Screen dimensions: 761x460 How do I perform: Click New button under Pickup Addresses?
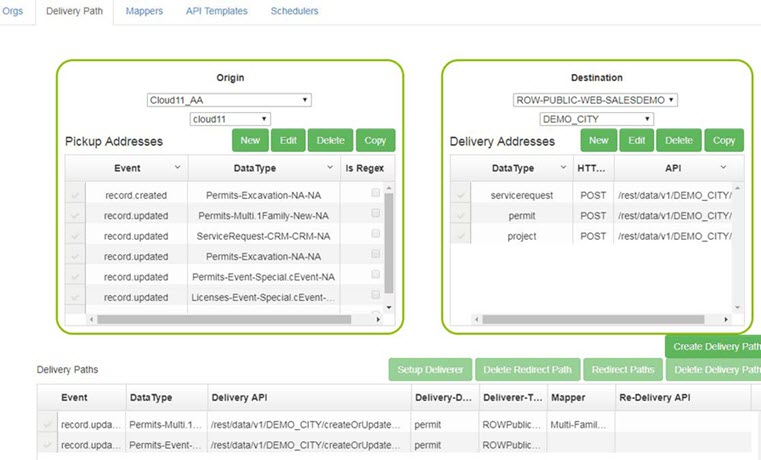(250, 141)
